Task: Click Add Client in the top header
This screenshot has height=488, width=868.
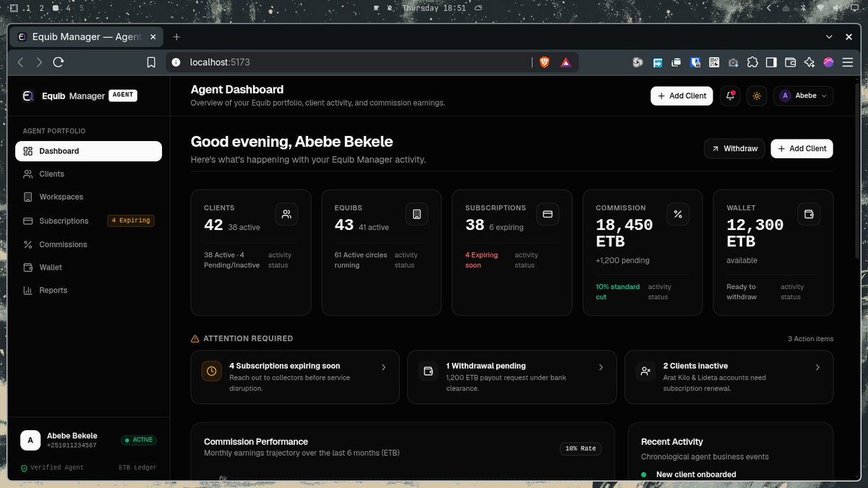Action: point(681,95)
